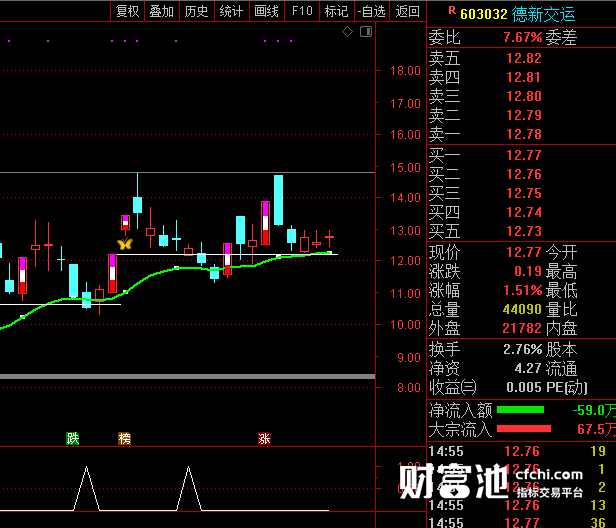Click the tall cyan candle near 14.00
This screenshot has width=616, height=528.
(x=278, y=200)
